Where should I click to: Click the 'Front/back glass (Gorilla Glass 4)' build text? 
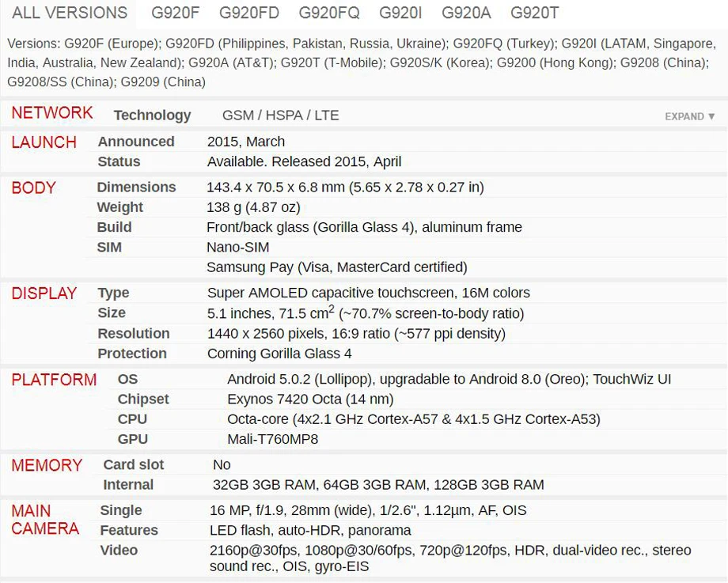[x=311, y=227]
